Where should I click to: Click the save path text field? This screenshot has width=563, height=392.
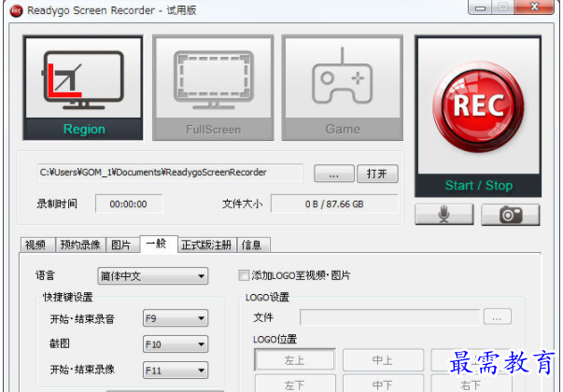[170, 173]
